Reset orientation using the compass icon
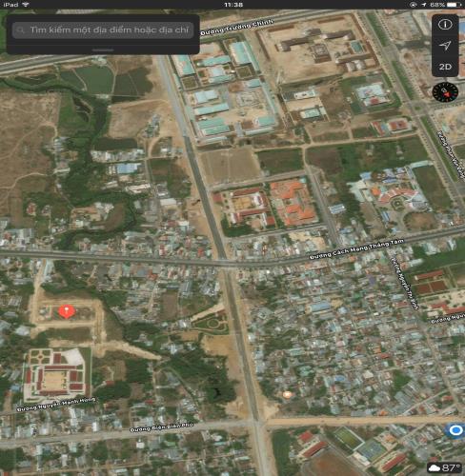Image resolution: width=465 pixels, height=476 pixels. point(445,92)
